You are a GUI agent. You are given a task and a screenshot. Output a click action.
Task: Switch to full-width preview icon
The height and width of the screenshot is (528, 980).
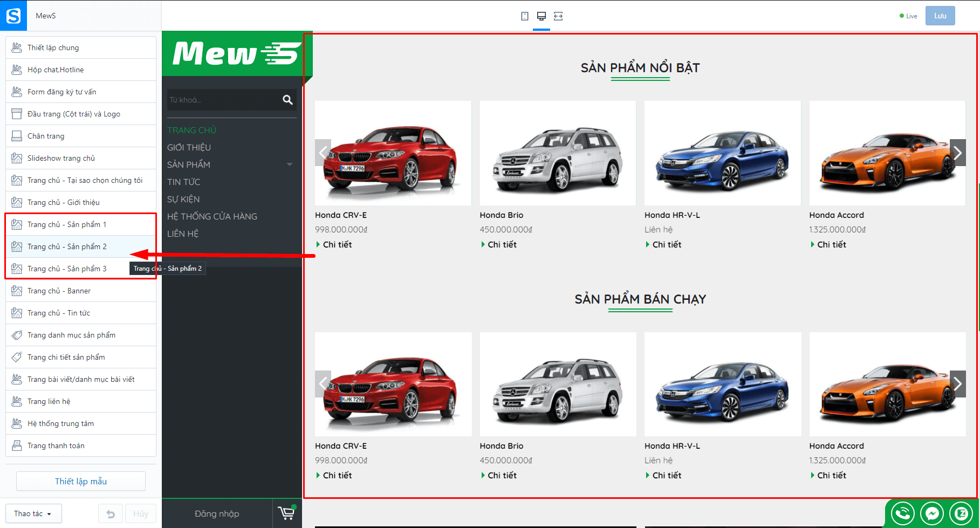(x=558, y=16)
